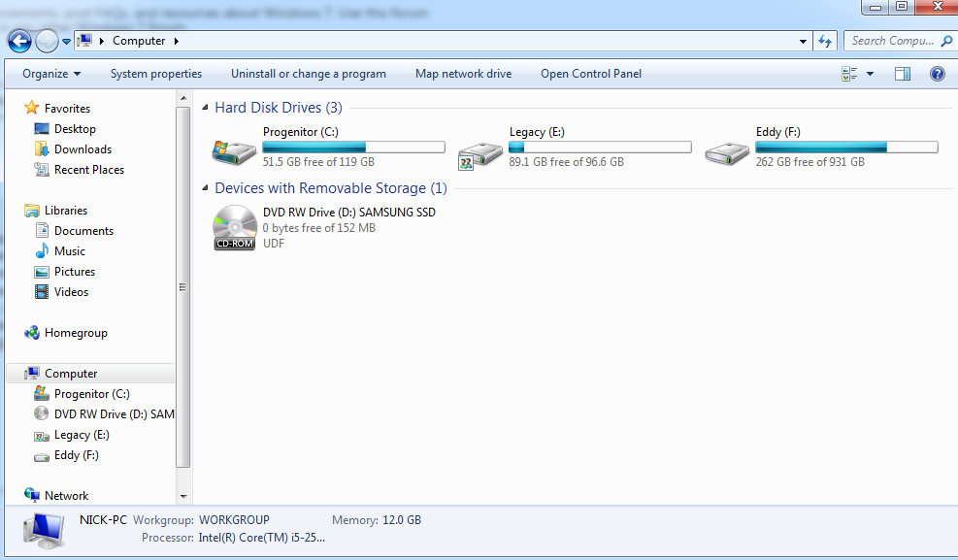Open Favorites in the navigation pane

(x=67, y=108)
